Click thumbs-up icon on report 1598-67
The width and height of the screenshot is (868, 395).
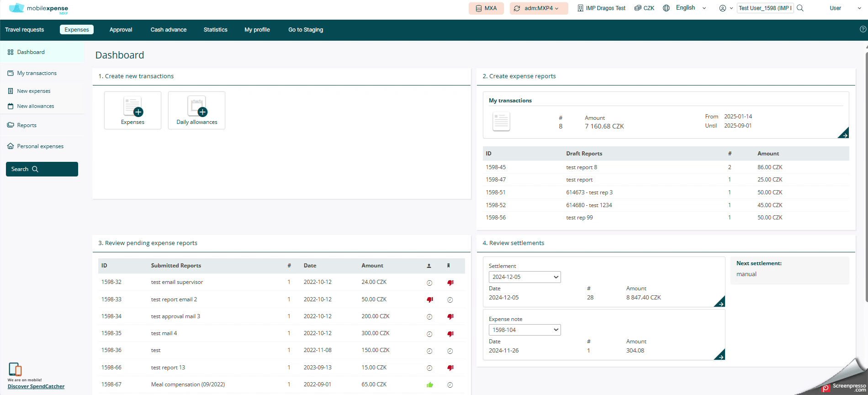coord(429,385)
